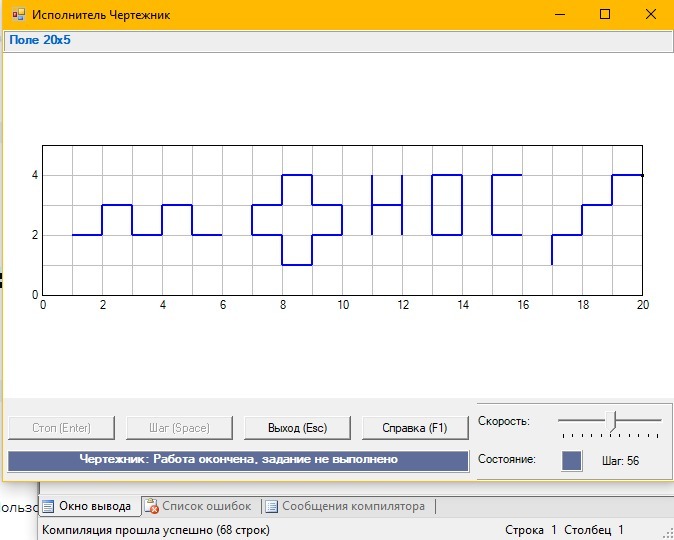Click the Окно вывода tab icon
Screen dimensions: 674x540
click(x=48, y=506)
